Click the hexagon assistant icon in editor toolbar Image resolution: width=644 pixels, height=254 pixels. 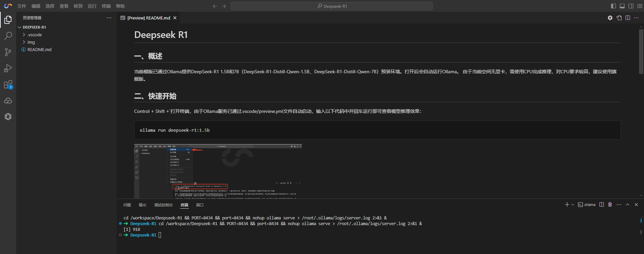(x=610, y=18)
